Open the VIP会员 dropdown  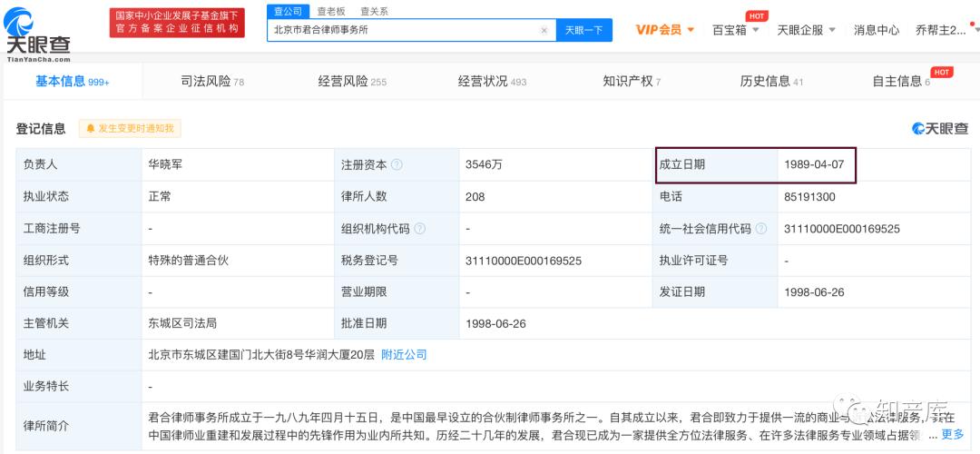click(665, 30)
